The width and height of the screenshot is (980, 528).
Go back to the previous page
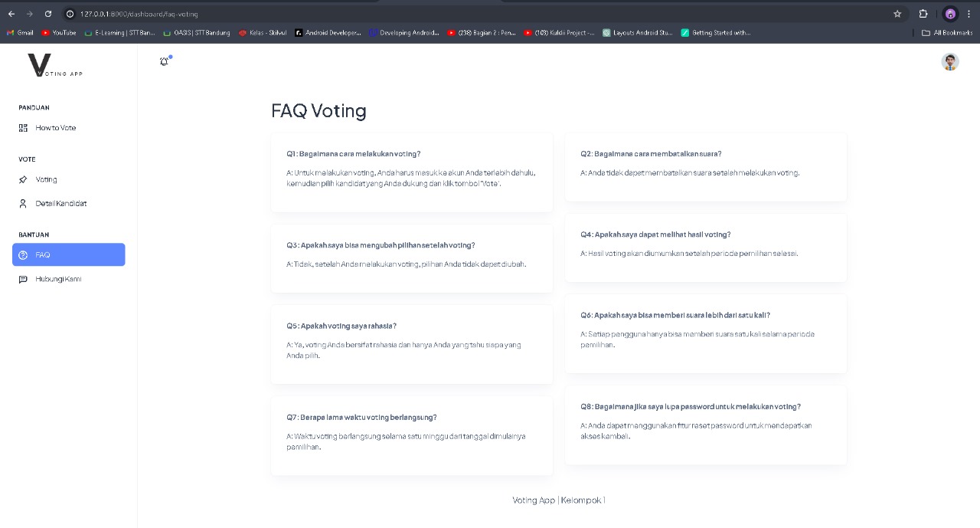pyautogui.click(x=11, y=14)
